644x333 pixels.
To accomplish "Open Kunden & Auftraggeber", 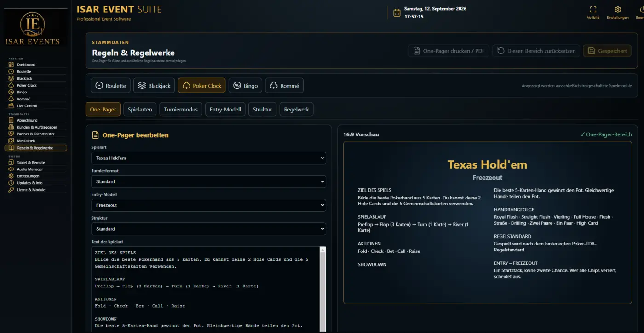I will coord(36,127).
